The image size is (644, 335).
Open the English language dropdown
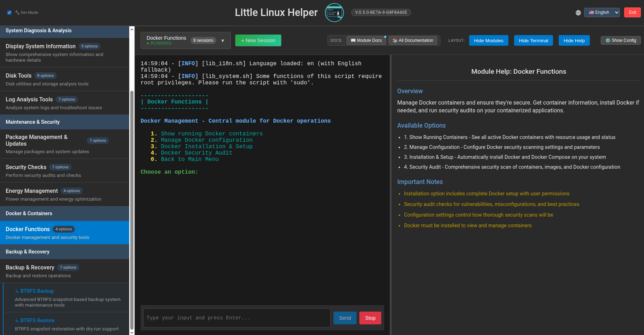coord(602,12)
